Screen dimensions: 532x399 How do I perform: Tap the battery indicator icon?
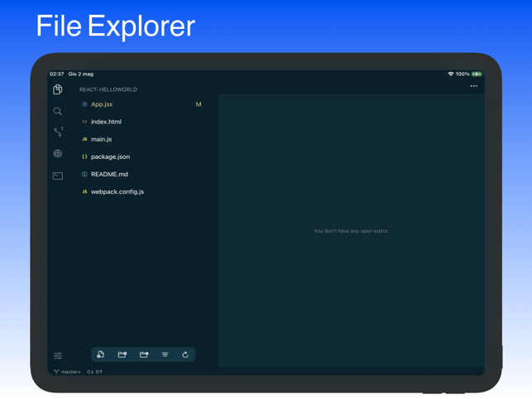(477, 74)
